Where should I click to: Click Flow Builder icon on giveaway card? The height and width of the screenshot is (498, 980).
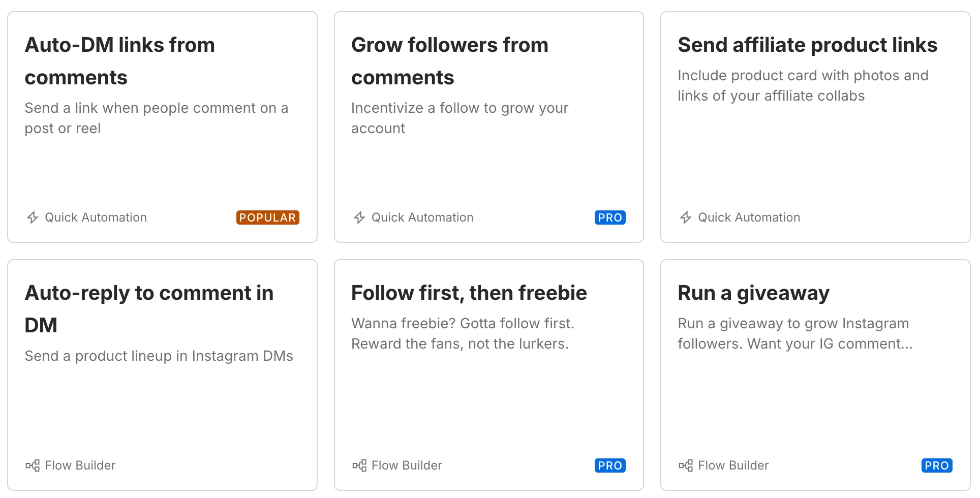click(x=686, y=465)
